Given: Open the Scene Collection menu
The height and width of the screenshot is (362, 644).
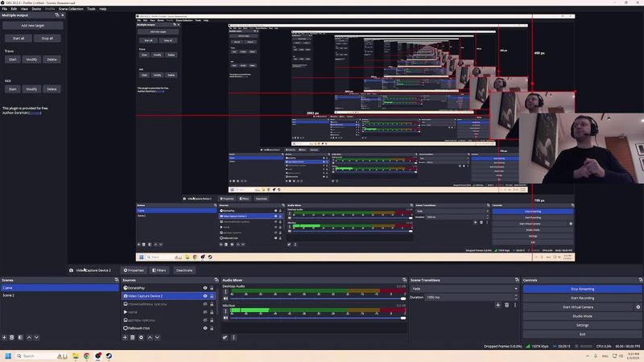Looking at the screenshot, I should coord(71,9).
